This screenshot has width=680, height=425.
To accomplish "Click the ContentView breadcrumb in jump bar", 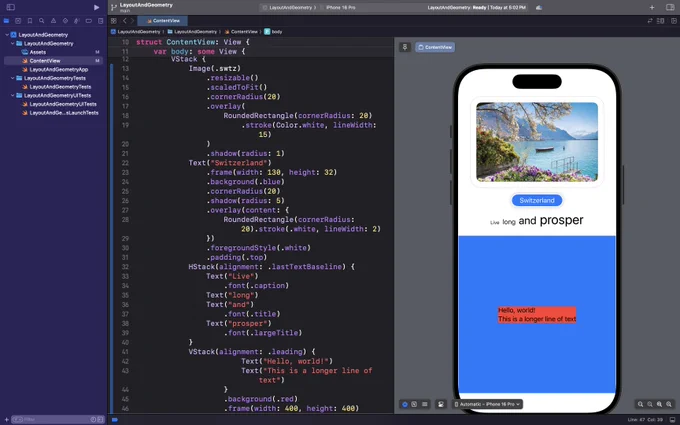I will coord(241,32).
